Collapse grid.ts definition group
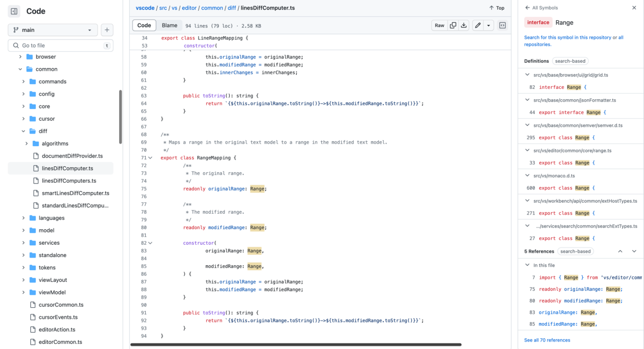Image resolution: width=644 pixels, height=349 pixels. (x=527, y=75)
